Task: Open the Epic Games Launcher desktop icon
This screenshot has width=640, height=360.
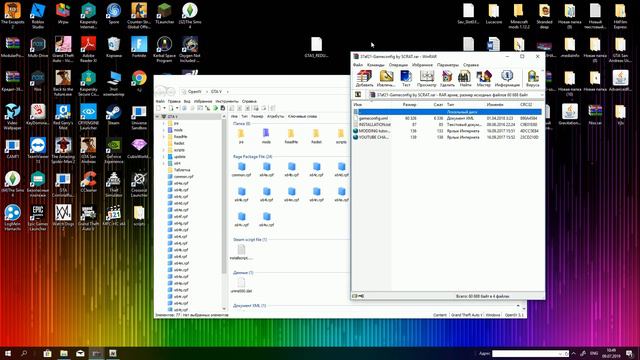Action: click(x=38, y=218)
